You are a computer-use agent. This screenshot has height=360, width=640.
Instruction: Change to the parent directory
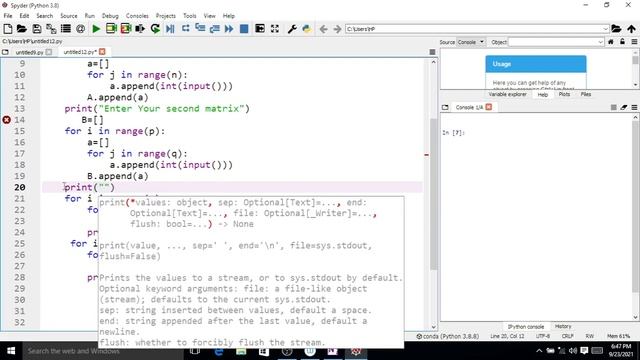point(631,29)
